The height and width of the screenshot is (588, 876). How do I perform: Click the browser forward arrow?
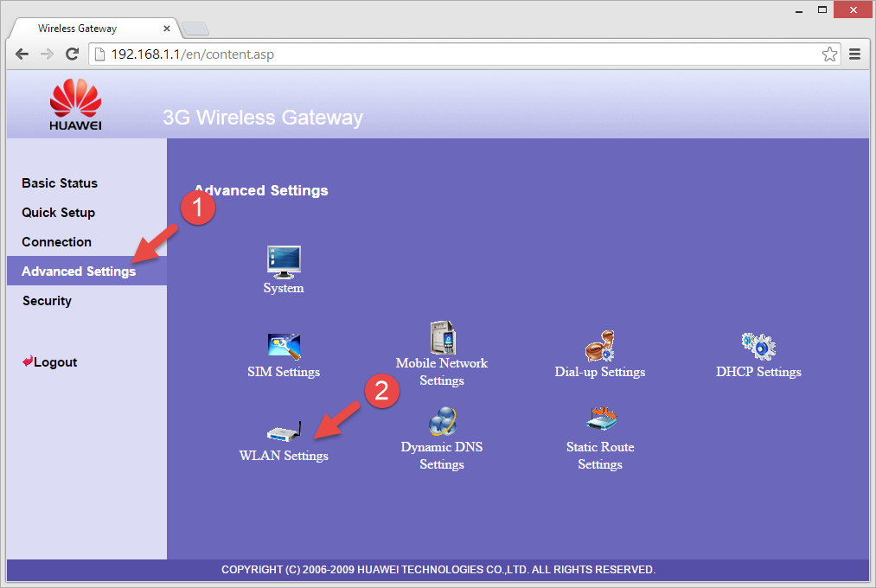click(x=47, y=54)
